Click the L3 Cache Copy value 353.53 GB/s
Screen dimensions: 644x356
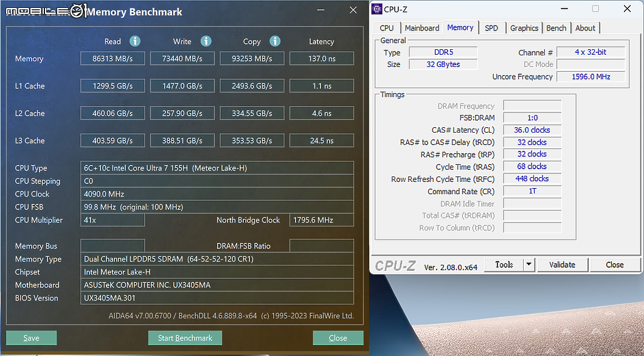(252, 141)
